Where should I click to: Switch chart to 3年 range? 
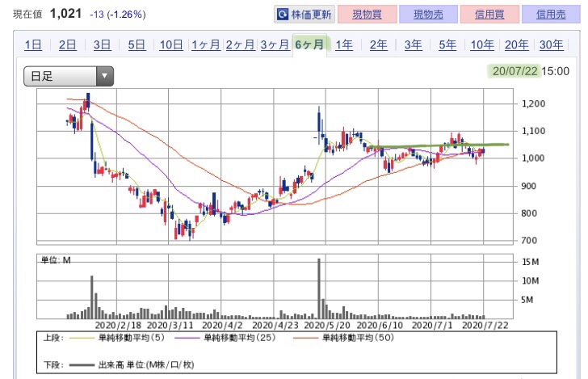tap(413, 45)
